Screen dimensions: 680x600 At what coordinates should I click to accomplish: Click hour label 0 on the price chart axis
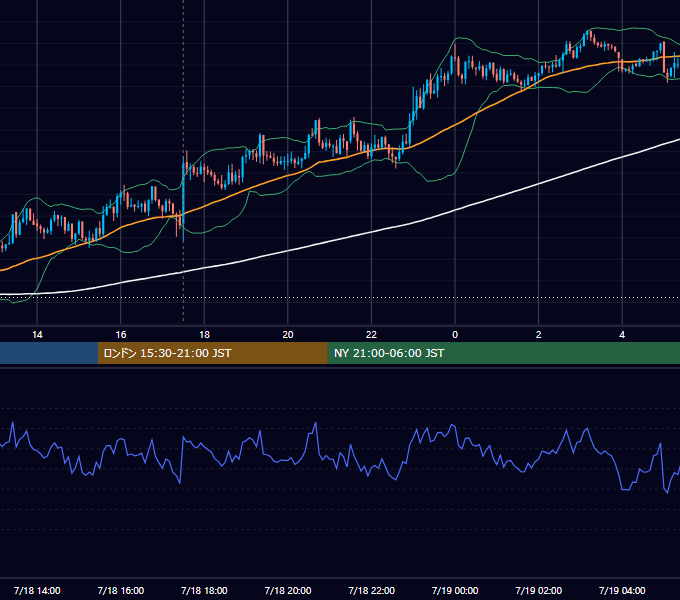(455, 335)
